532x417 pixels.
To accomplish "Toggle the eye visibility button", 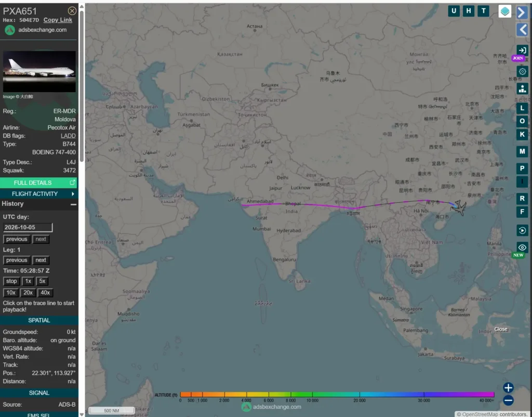I will pos(522,247).
